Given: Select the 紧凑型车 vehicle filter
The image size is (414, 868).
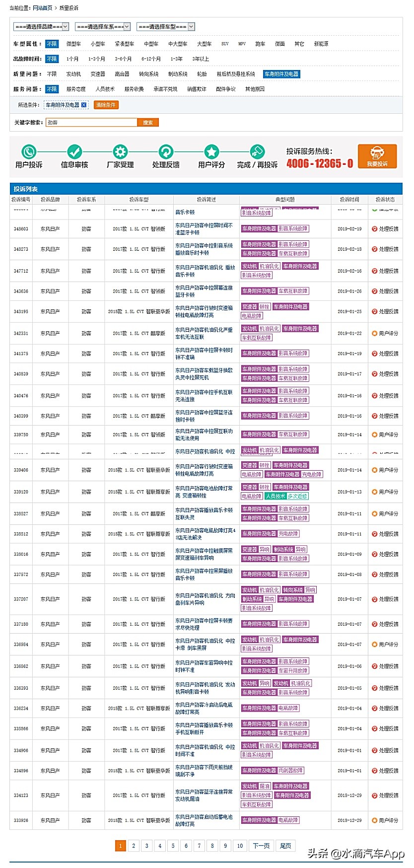Looking at the screenshot, I should click(124, 44).
